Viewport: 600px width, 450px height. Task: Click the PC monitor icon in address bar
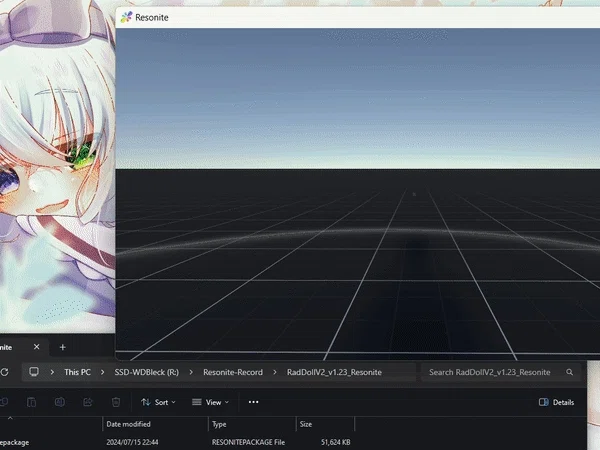pyautogui.click(x=34, y=372)
